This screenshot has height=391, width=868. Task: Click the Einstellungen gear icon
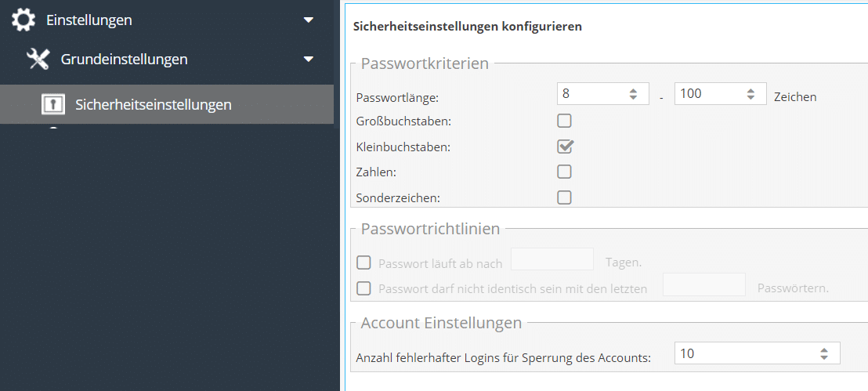coord(24,20)
